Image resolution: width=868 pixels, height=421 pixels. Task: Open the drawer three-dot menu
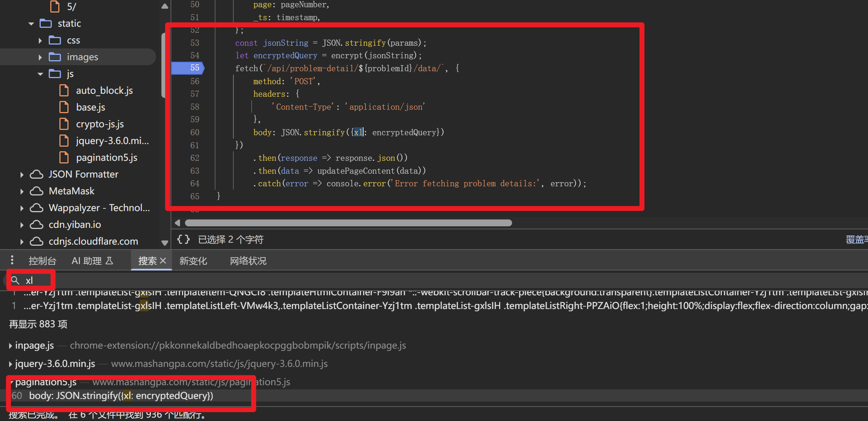12,260
